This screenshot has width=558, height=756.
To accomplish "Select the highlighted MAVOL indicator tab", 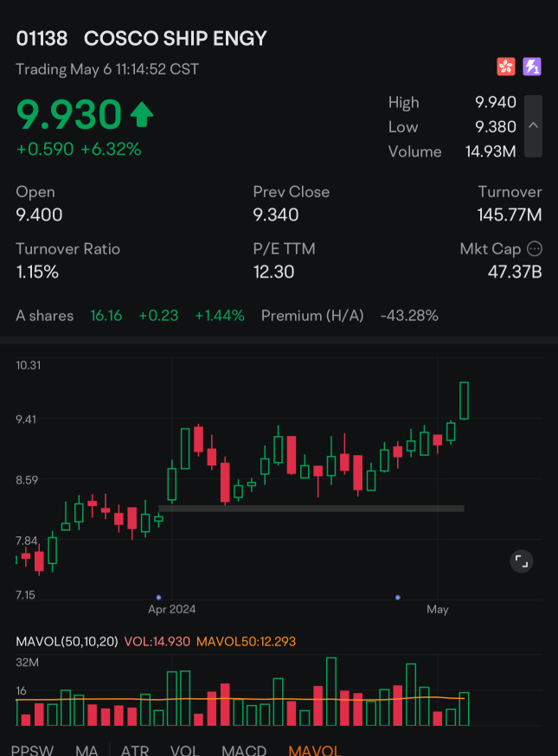I will [314, 750].
